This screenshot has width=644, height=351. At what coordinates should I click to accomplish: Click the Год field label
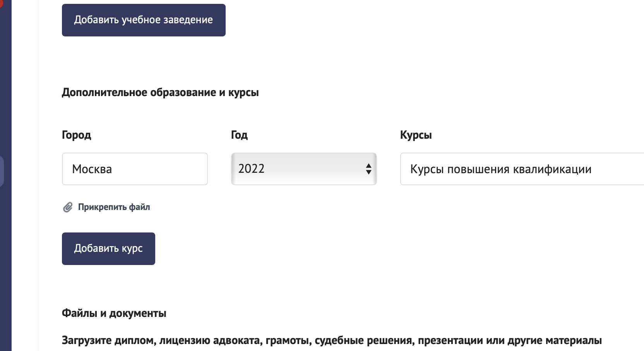click(239, 135)
